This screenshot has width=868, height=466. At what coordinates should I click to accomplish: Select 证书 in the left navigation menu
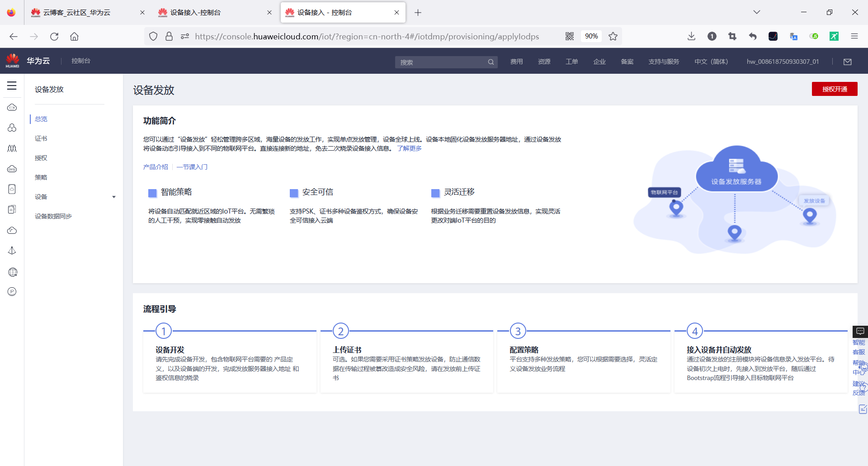click(x=41, y=138)
